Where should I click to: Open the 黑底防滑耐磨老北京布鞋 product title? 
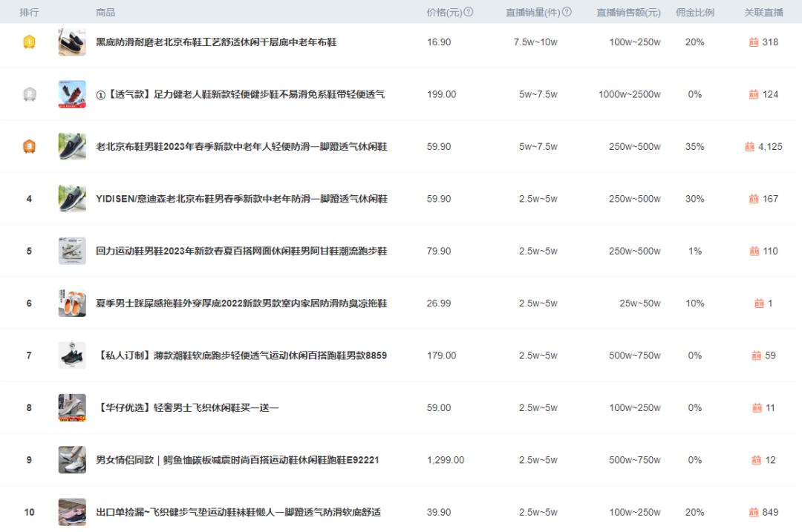[x=215, y=42]
